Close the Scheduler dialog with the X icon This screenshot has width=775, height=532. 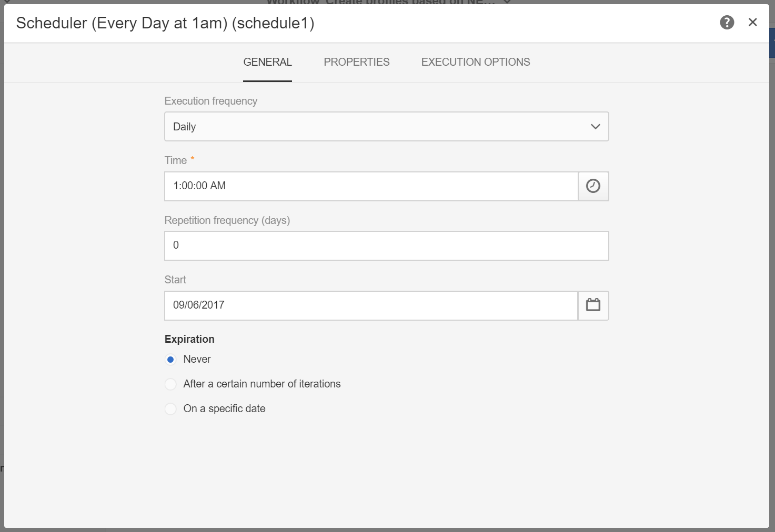(752, 22)
